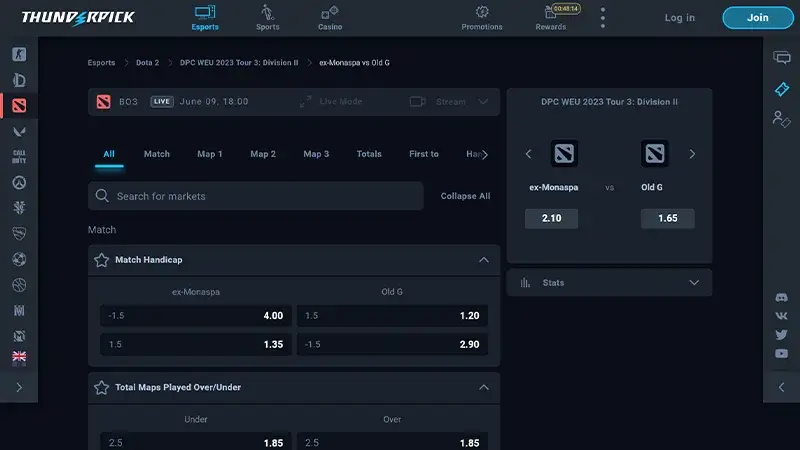Viewport: 800px width, 450px height.
Task: Collapse the Match Handicap section
Action: [x=484, y=260]
